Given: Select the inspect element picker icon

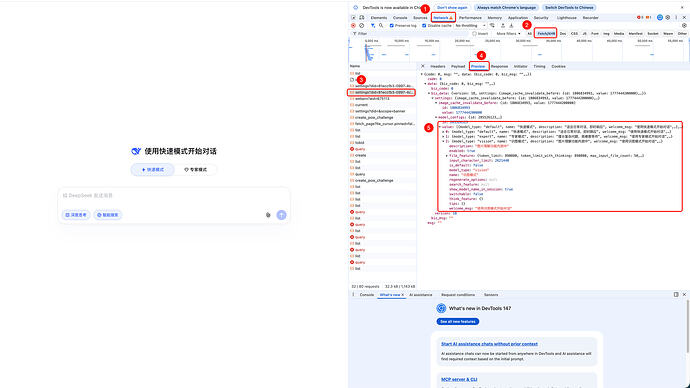Looking at the screenshot, I should pyautogui.click(x=353, y=18).
